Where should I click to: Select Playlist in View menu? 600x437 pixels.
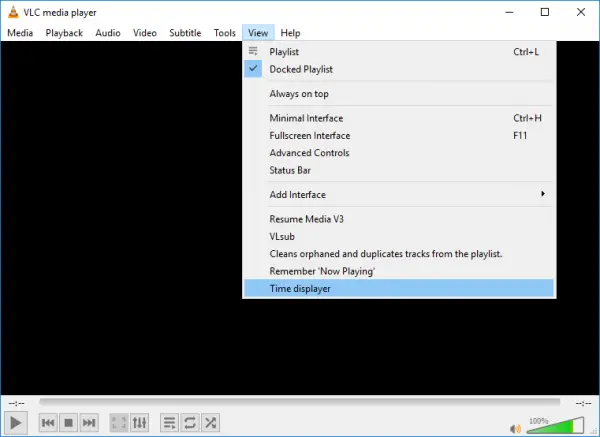pyautogui.click(x=399, y=52)
